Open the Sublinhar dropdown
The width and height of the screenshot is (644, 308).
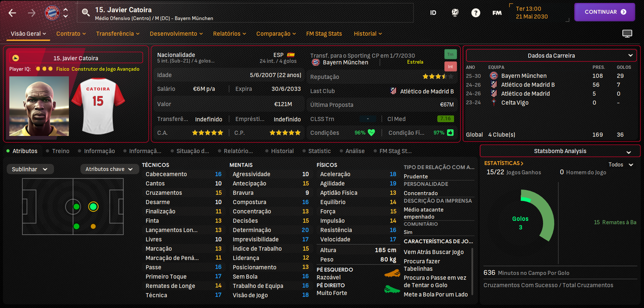click(30, 169)
